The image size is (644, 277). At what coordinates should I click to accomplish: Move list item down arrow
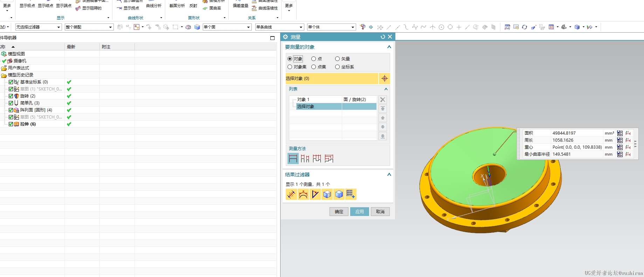(x=383, y=127)
